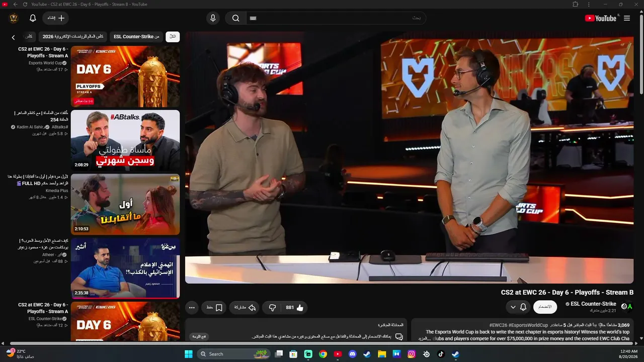Click the 'CS2 at EWC 26 - Day 6 - Playoffs - Stream B' title
This screenshot has height=362, width=644.
pos(567,292)
